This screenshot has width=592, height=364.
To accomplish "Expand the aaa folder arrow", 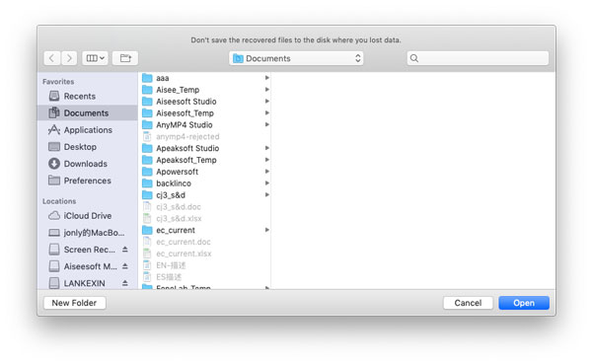I will pos(267,78).
